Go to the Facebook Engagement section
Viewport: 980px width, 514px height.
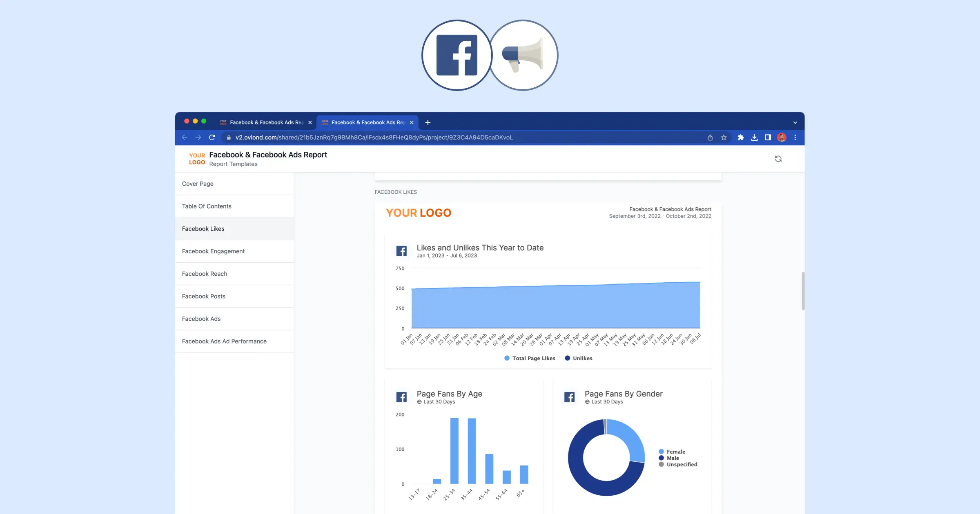pos(234,251)
